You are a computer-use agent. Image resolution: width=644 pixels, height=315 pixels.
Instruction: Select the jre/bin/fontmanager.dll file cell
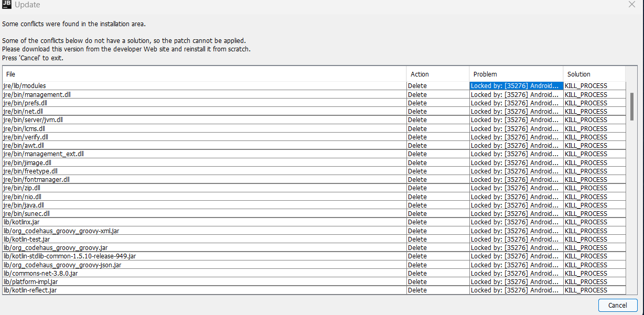[205, 179]
